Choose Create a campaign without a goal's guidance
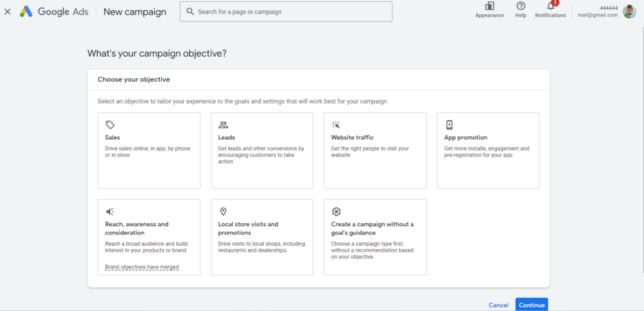Screen dimensions: 644x311 click(372, 229)
